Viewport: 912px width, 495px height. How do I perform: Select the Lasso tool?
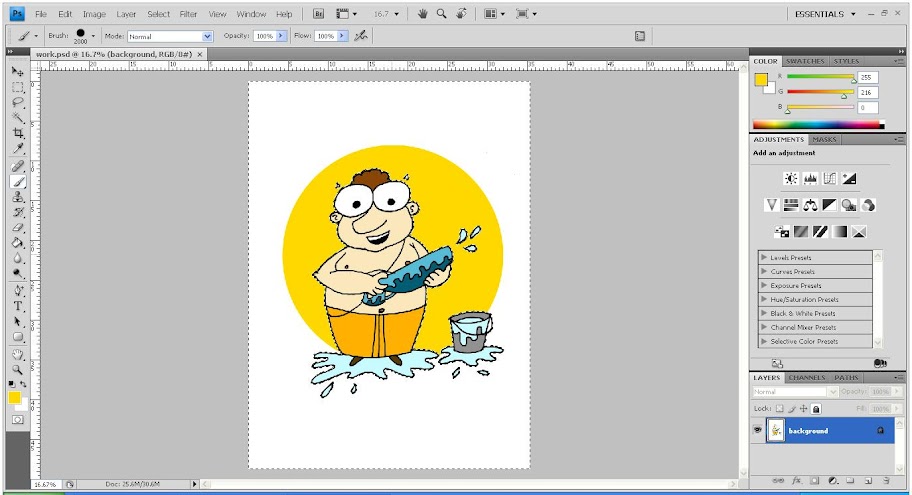pyautogui.click(x=18, y=102)
